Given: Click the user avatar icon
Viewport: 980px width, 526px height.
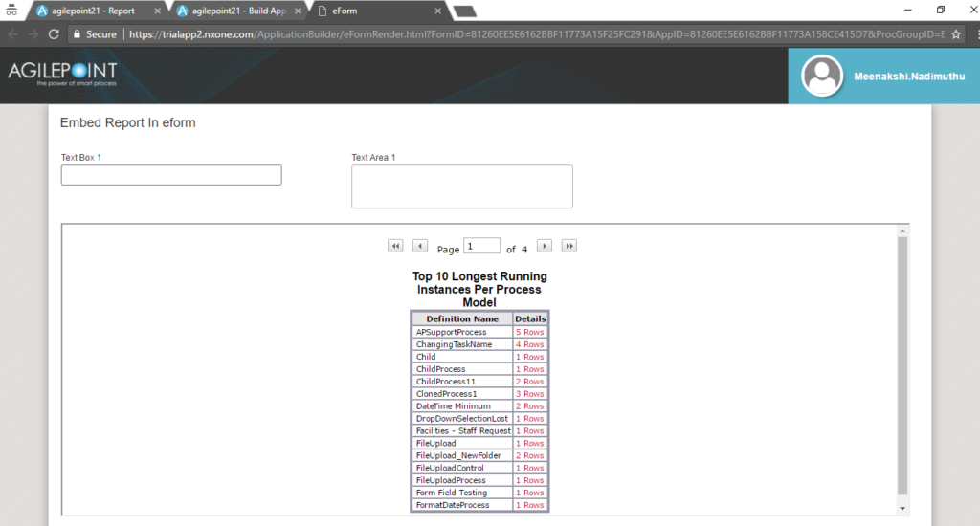Looking at the screenshot, I should (x=822, y=76).
